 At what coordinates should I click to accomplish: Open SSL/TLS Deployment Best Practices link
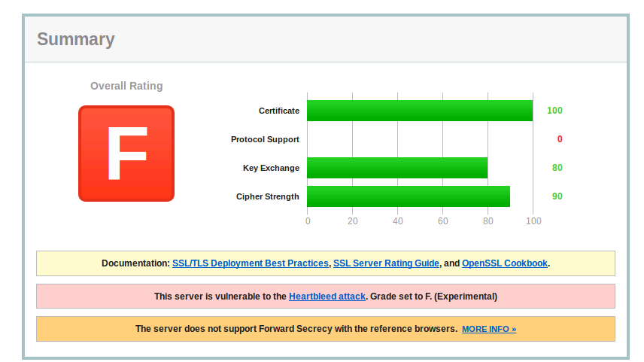(x=250, y=263)
